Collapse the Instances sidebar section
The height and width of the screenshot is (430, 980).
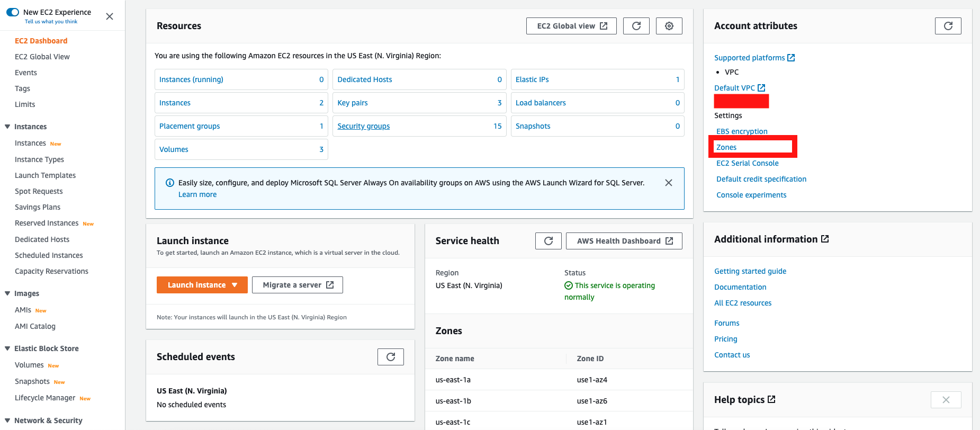tap(7, 127)
